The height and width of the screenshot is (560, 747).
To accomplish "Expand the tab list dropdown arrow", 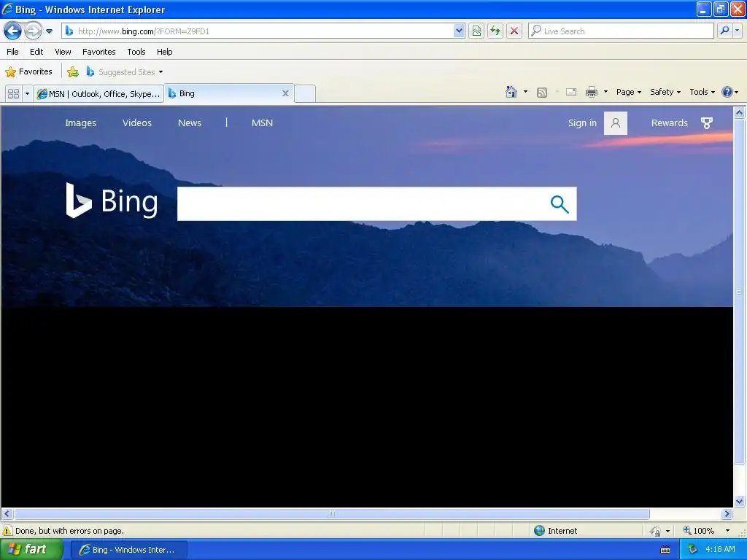I will [x=27, y=94].
